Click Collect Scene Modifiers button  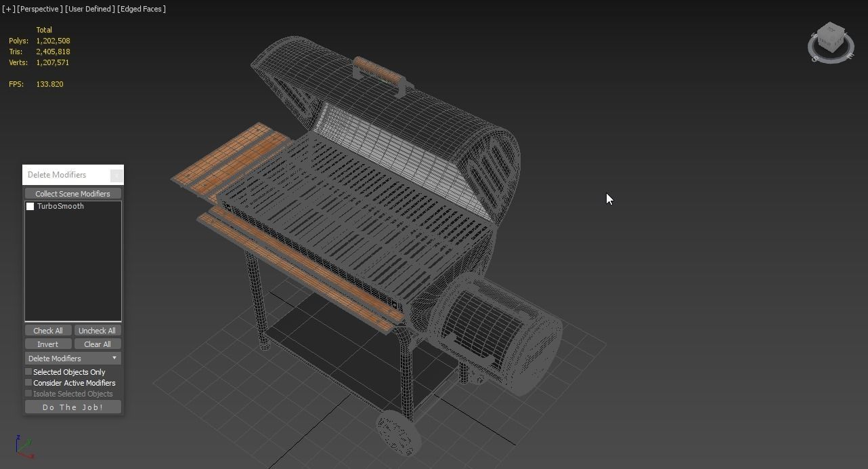73,194
